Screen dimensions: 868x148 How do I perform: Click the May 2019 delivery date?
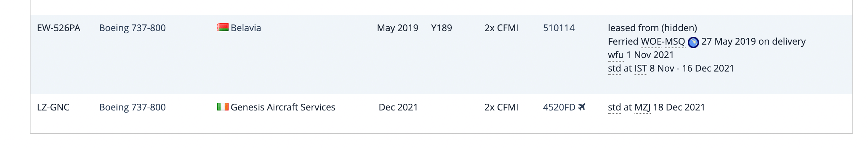tap(397, 28)
